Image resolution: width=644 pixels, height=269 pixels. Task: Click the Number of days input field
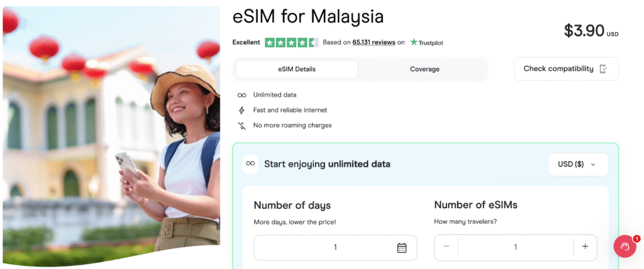pos(327,248)
